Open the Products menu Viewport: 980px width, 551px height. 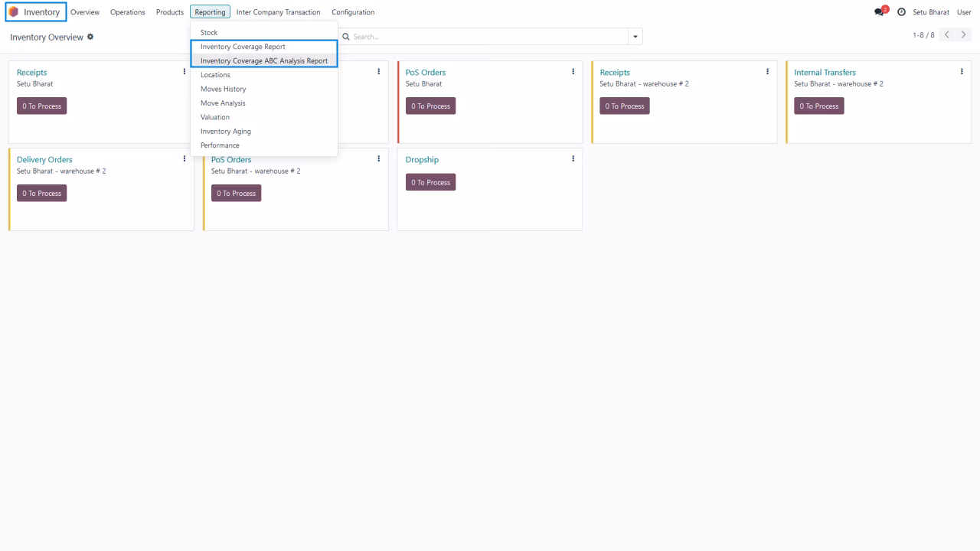tap(170, 12)
